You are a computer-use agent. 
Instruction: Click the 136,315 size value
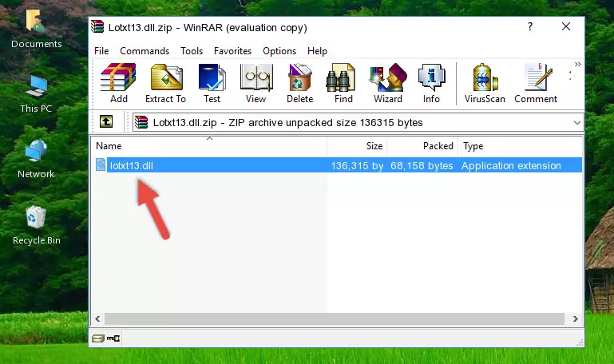click(x=357, y=165)
